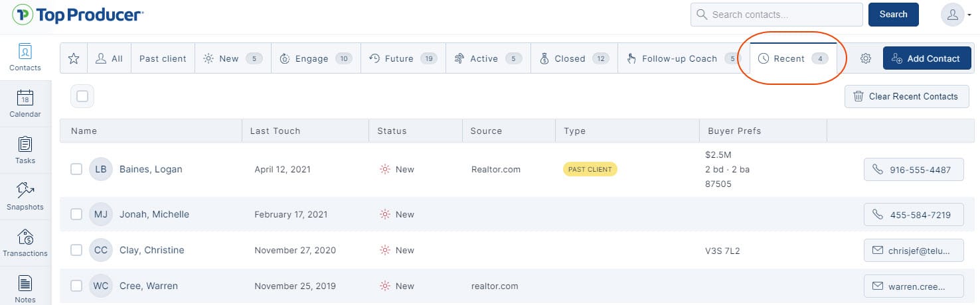Go to Snapshots in sidebar
The image size is (980, 305).
point(25,196)
